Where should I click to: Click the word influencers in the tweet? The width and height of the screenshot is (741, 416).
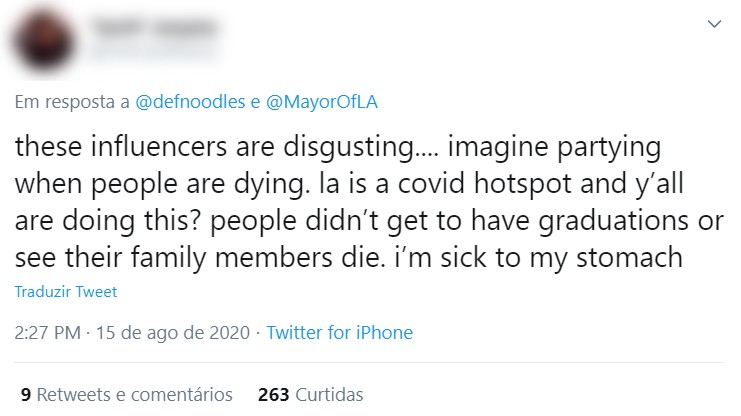(x=159, y=146)
